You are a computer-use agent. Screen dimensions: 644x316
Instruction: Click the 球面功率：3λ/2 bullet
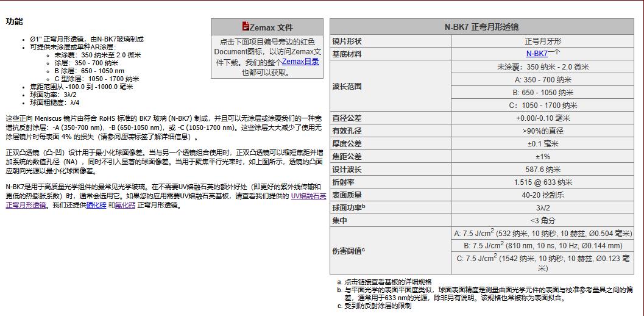(53, 95)
